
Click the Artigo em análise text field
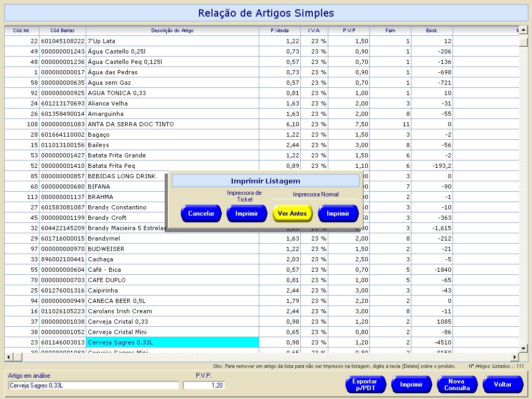pyautogui.click(x=94, y=385)
